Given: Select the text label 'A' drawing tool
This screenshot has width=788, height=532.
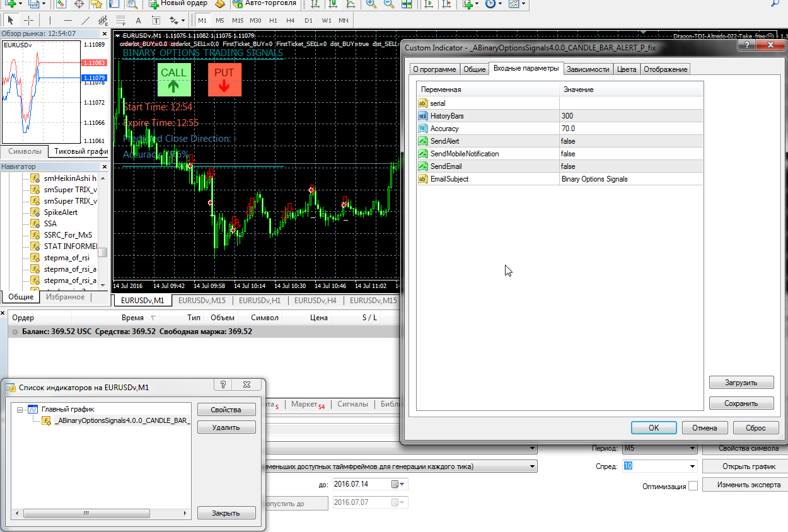Looking at the screenshot, I should pyautogui.click(x=139, y=20).
